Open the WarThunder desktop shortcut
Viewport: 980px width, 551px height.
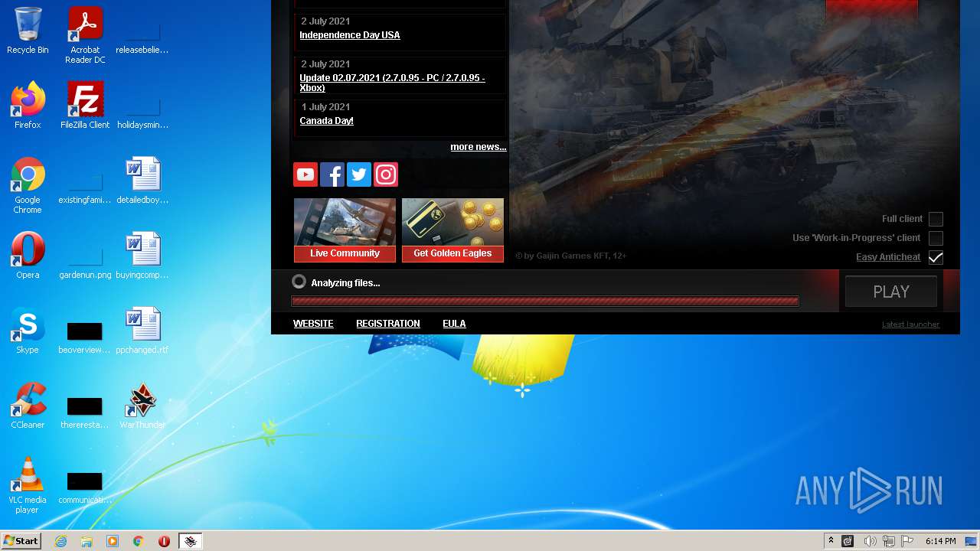click(x=142, y=406)
